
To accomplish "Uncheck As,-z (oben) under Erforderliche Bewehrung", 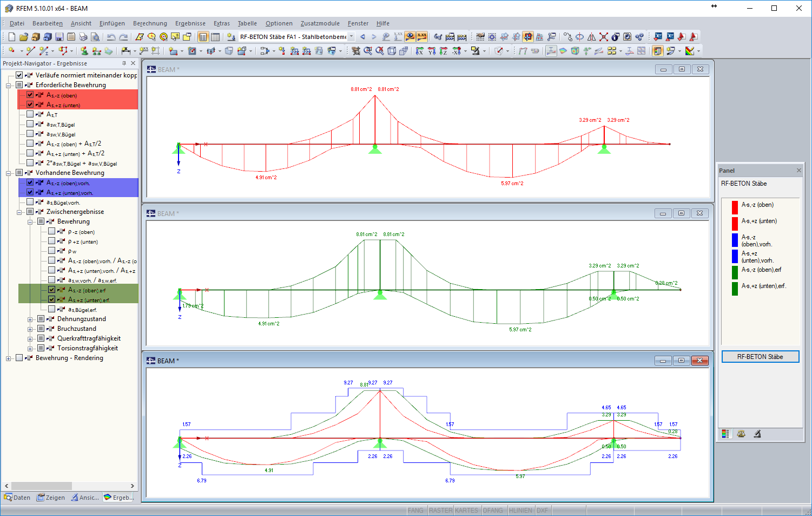I will [30, 95].
